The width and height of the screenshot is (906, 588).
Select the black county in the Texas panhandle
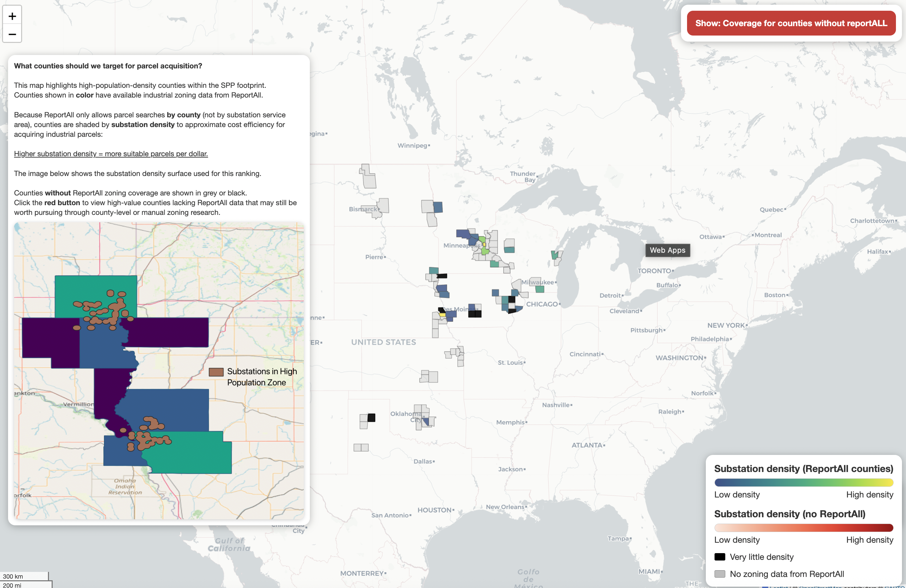click(x=371, y=417)
